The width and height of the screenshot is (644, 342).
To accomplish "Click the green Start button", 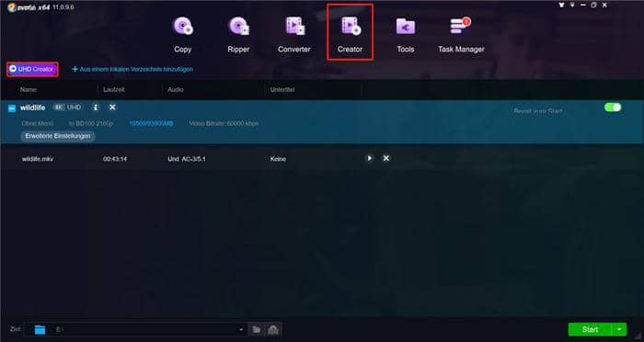I will coord(590,329).
